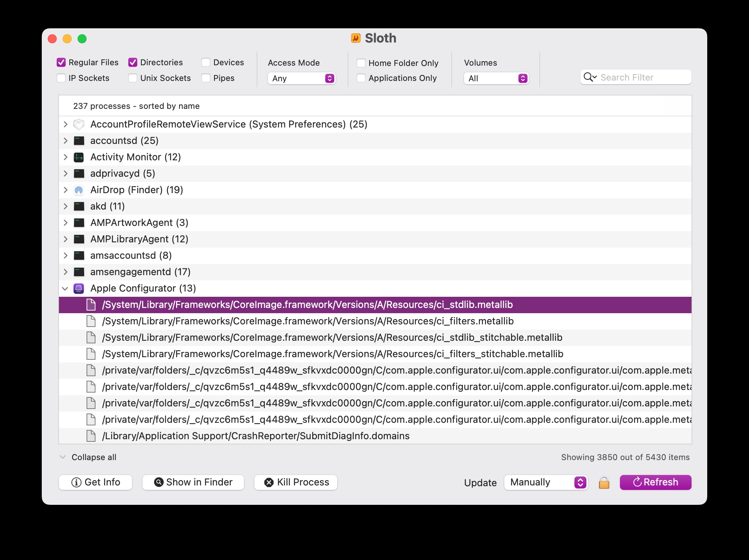This screenshot has height=560, width=749.
Task: Click the amsaccountsd process icon
Action: pyautogui.click(x=79, y=255)
